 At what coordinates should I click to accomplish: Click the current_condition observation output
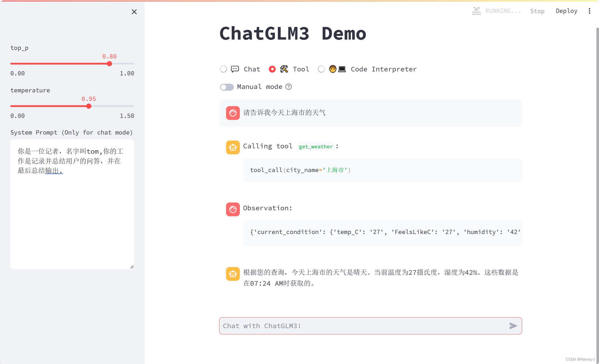[382, 233]
